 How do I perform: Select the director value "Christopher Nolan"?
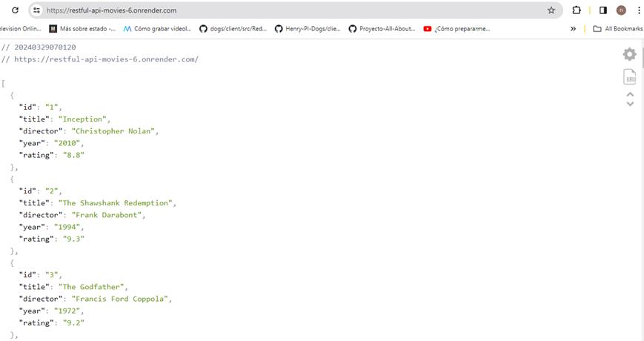(113, 131)
